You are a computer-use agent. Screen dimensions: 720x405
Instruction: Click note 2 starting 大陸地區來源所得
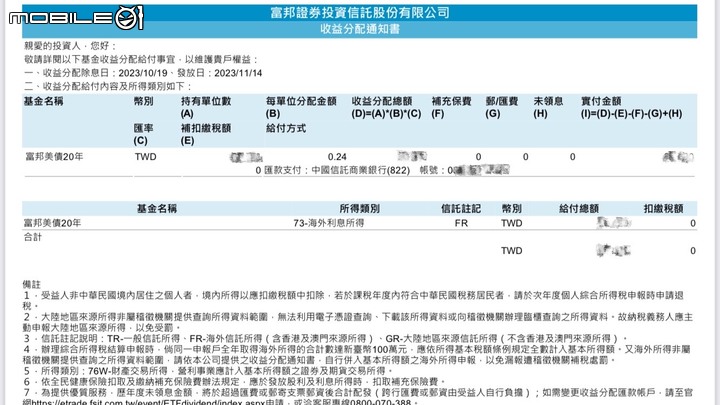tap(358, 322)
